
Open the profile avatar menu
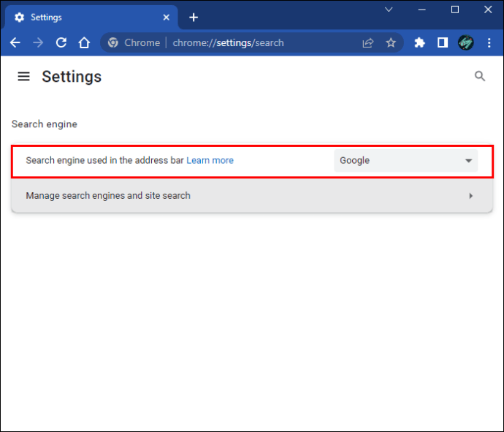(x=466, y=43)
